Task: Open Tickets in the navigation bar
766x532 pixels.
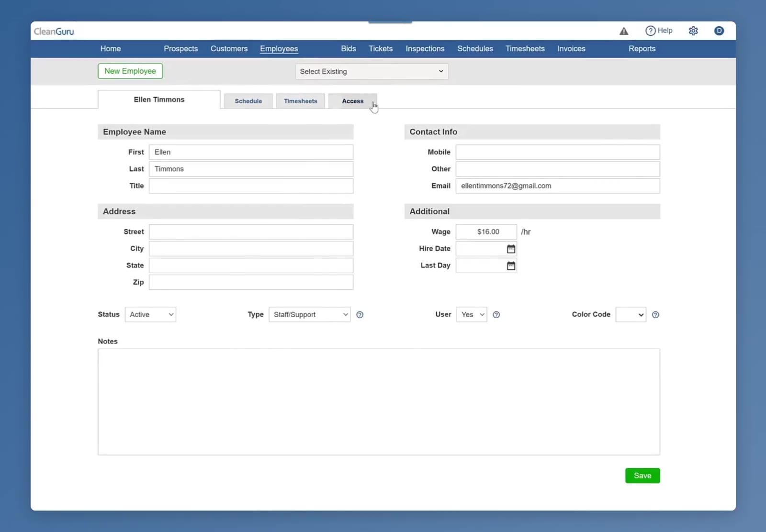Action: [381, 49]
